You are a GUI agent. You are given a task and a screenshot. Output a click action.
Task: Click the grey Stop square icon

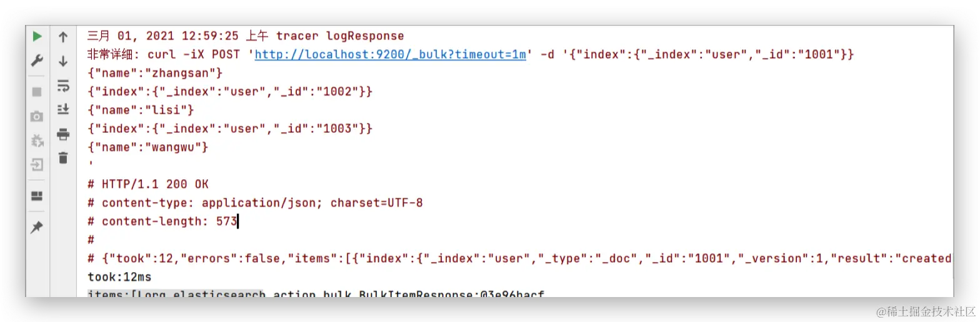pos(37,91)
